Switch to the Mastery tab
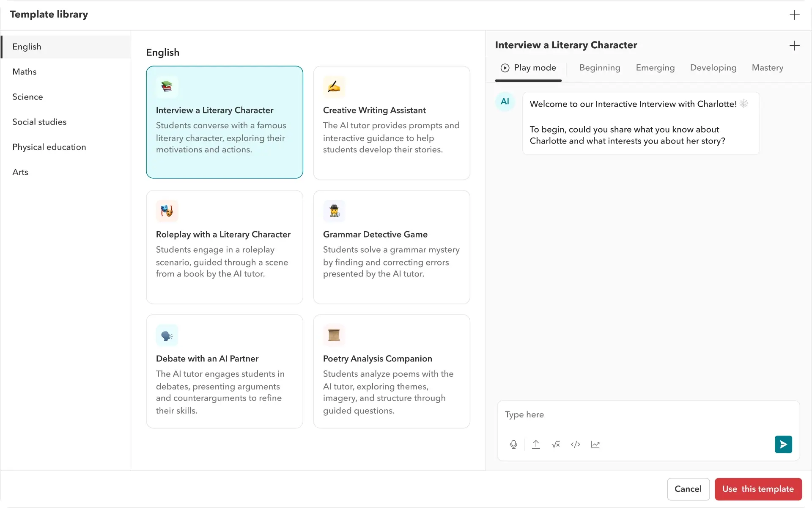 [x=767, y=68]
